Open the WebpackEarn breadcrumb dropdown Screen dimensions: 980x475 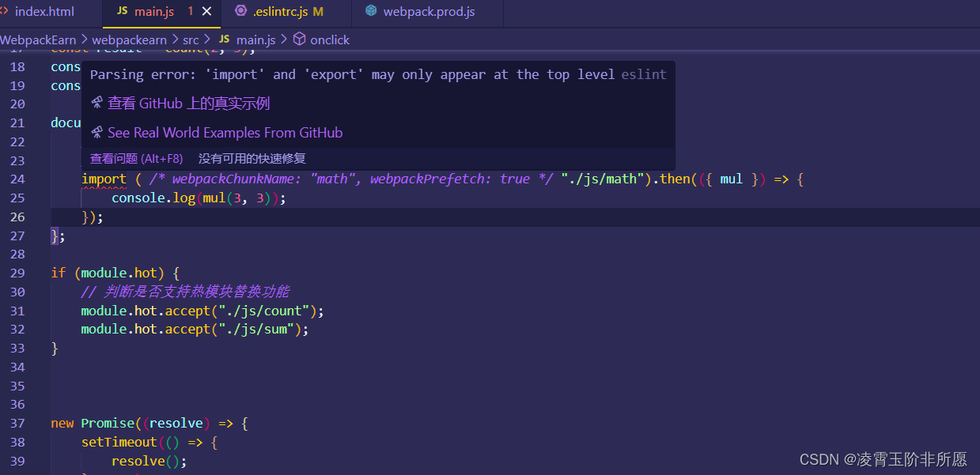(39, 40)
